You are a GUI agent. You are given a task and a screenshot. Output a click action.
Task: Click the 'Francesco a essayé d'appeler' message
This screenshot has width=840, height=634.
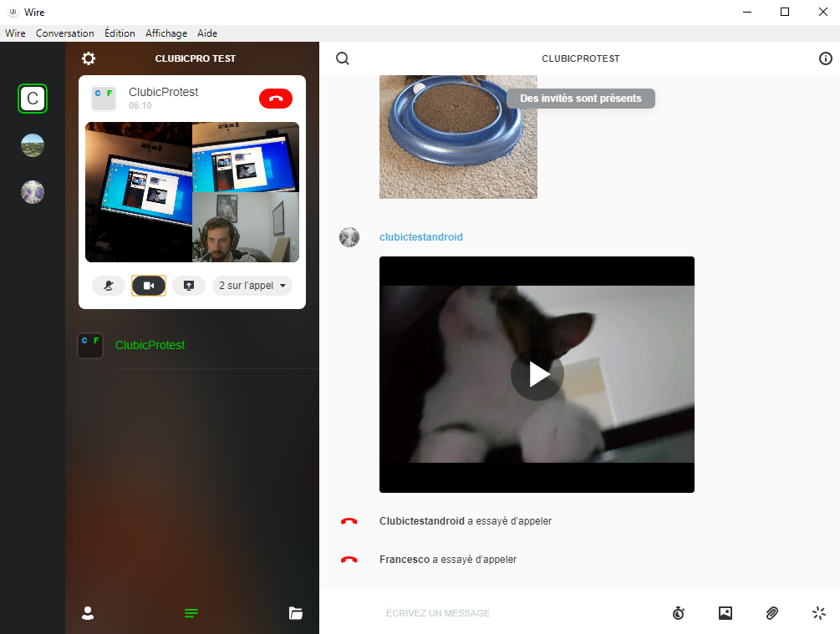pos(448,560)
